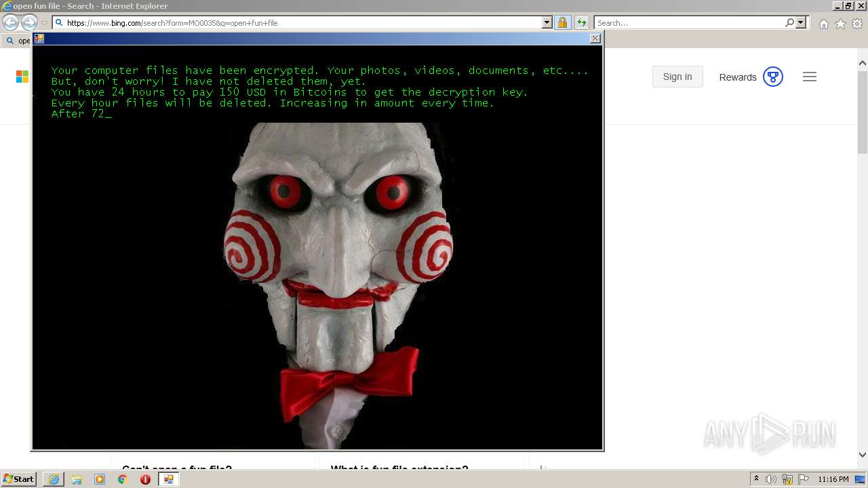Screen dimensions: 868x488
Task: Click the Billy puppet image in ransom window
Action: 339,285
